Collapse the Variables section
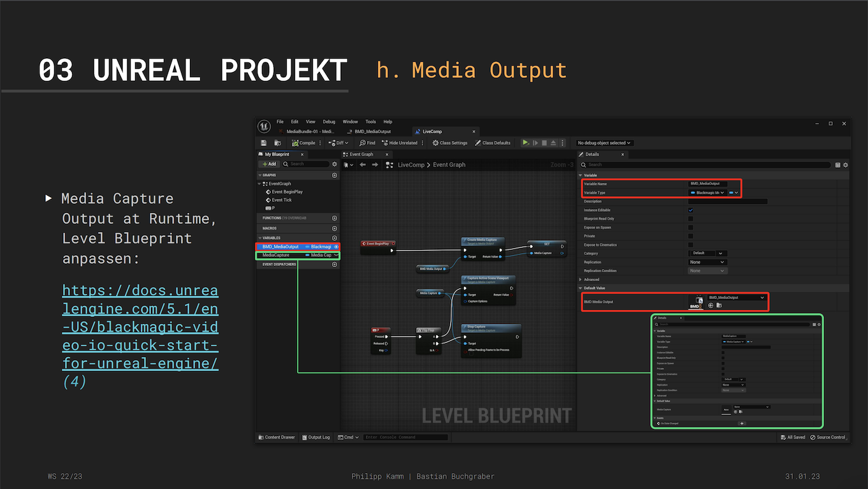This screenshot has width=868, height=489. point(260,238)
